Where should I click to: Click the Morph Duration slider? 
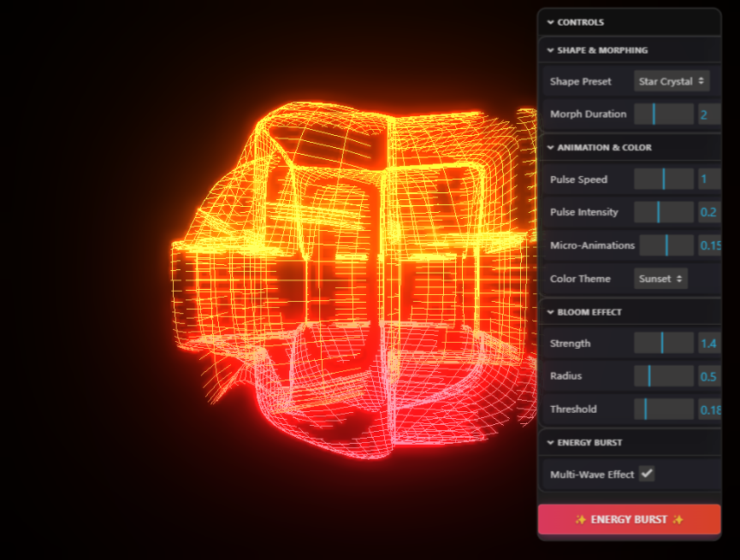click(x=664, y=115)
